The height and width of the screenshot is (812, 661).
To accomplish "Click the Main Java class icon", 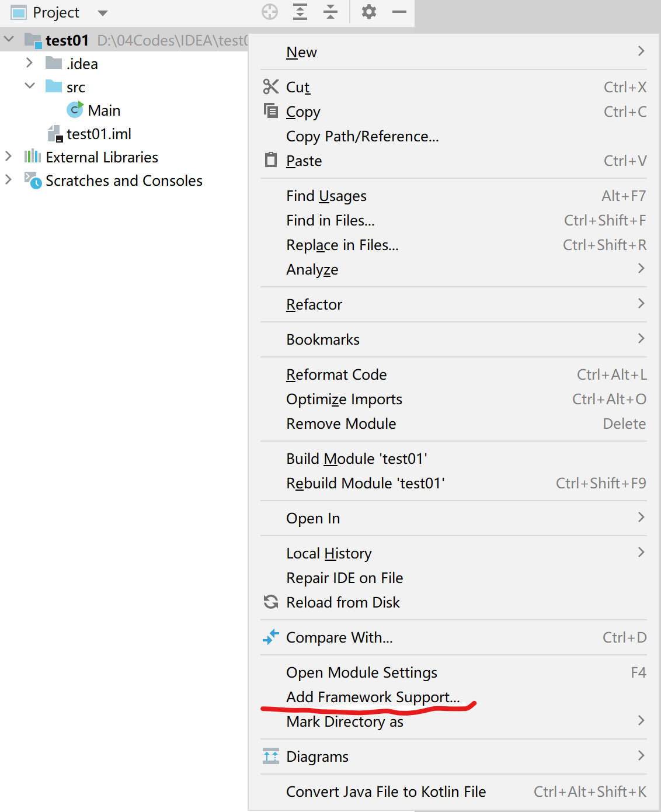I will click(x=75, y=110).
